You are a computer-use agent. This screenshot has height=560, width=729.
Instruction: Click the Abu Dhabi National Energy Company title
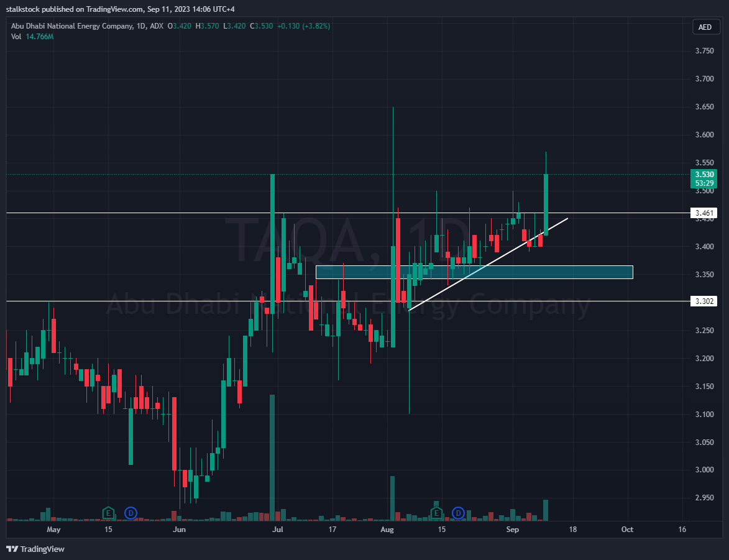coord(71,26)
